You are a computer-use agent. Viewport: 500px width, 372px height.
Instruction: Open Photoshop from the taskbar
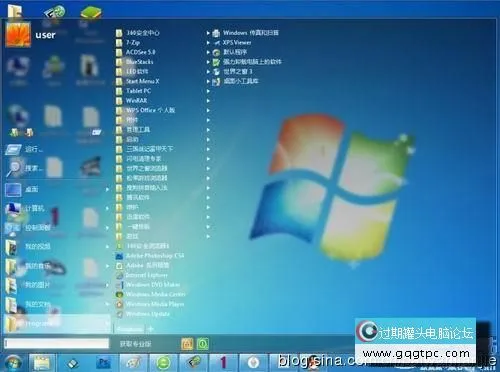click(x=104, y=363)
